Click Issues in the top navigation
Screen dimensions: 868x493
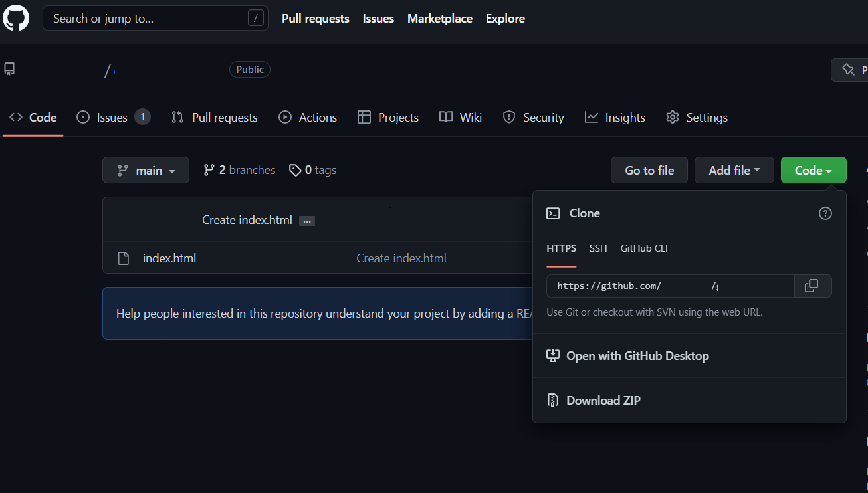click(378, 19)
